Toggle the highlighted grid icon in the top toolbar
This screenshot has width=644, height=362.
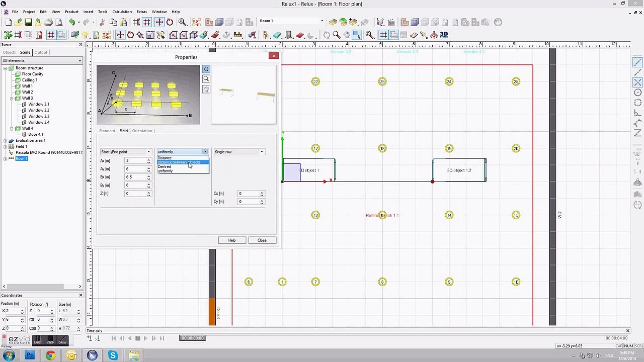[x=147, y=22]
